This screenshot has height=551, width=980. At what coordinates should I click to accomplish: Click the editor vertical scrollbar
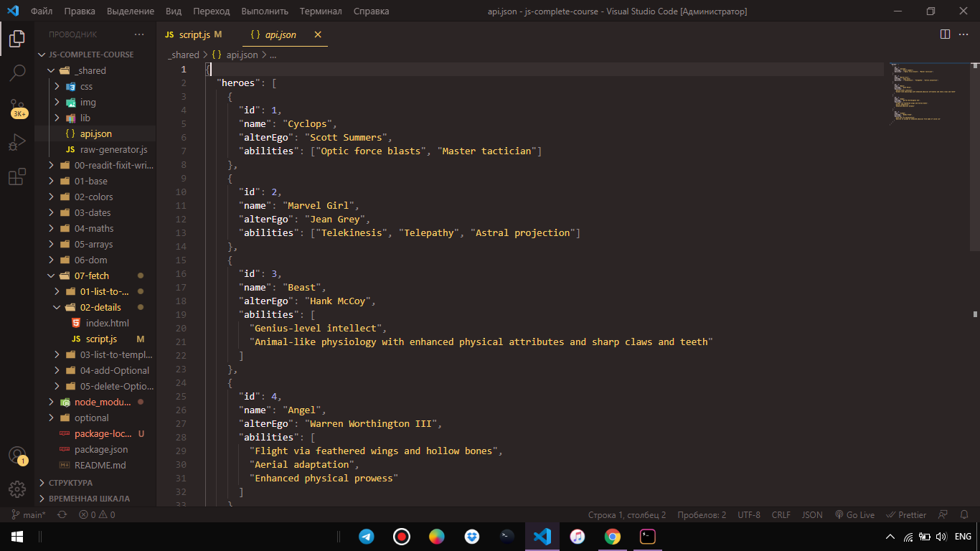(x=975, y=156)
